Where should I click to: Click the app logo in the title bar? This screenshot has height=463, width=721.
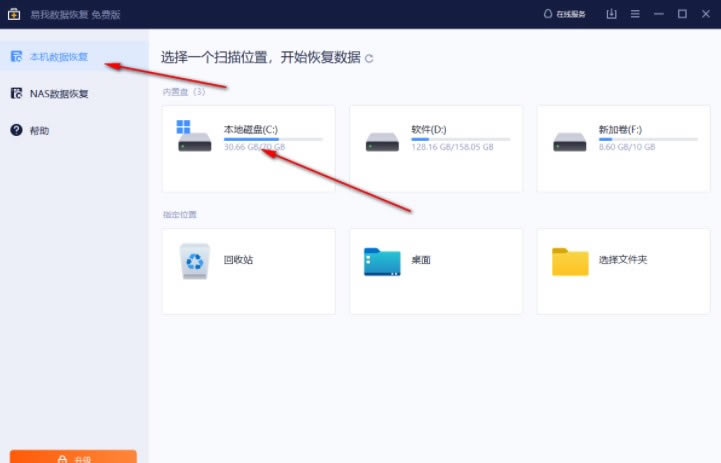[13, 14]
